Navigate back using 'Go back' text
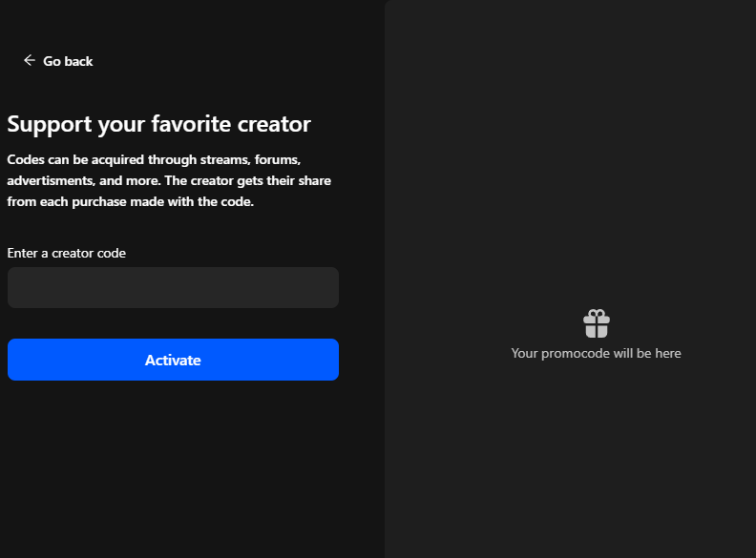 [68, 61]
